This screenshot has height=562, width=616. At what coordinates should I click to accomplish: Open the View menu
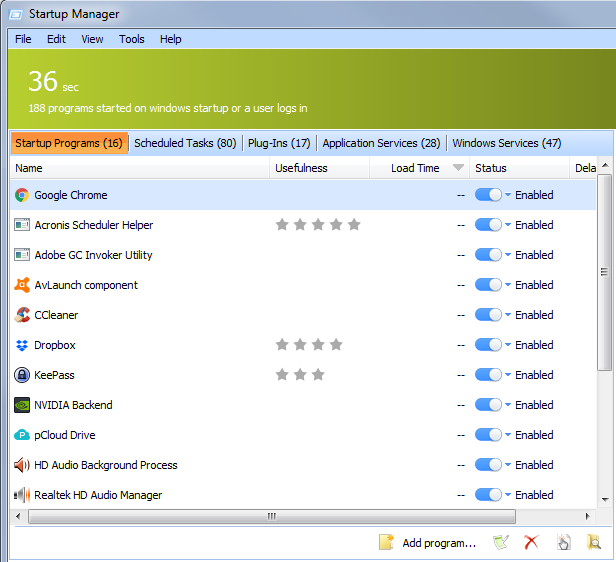tap(92, 39)
